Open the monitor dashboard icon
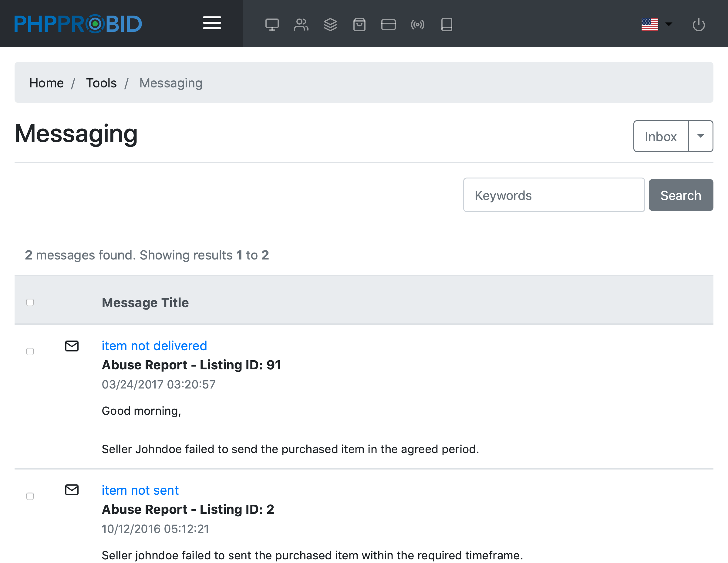The width and height of the screenshot is (728, 563). tap(272, 24)
